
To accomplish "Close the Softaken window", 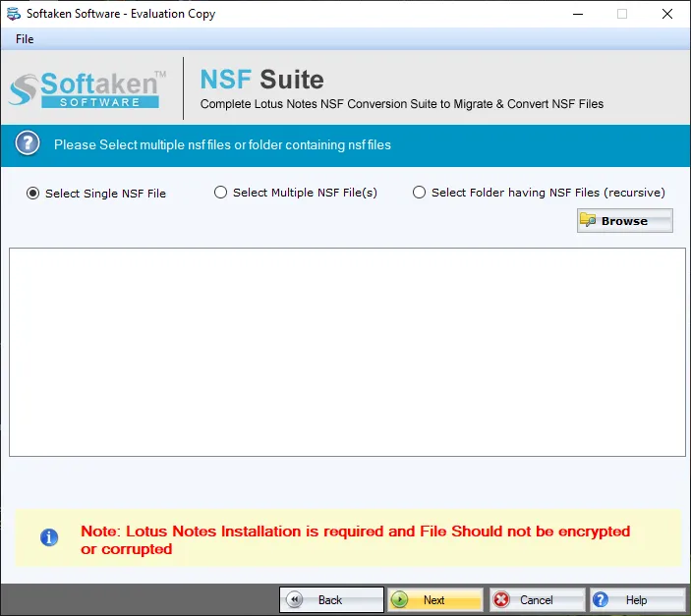I will click(667, 14).
